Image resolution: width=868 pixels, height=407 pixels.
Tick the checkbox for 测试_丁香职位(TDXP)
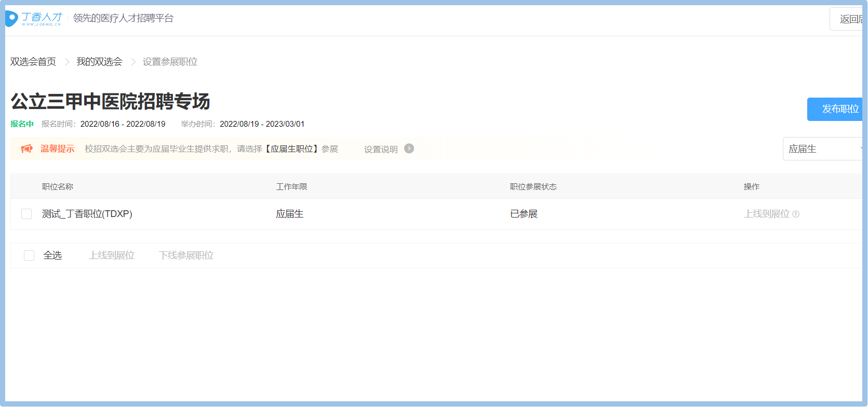point(26,214)
